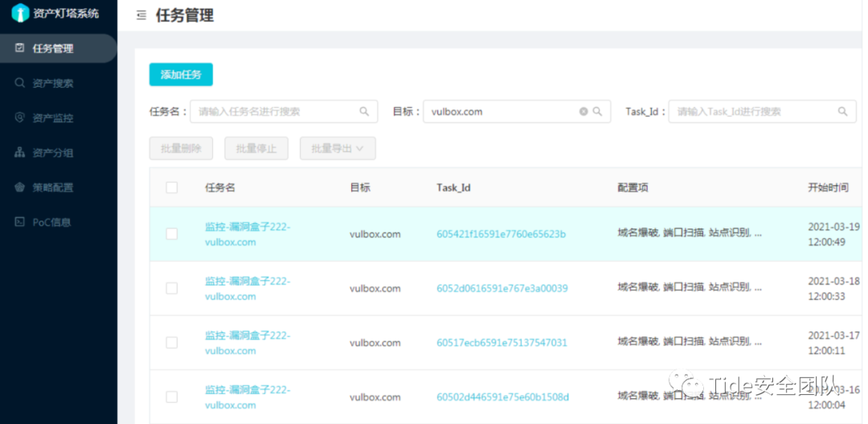The height and width of the screenshot is (424, 868).
Task: Click the search icon in 任务名 field
Action: 364,112
